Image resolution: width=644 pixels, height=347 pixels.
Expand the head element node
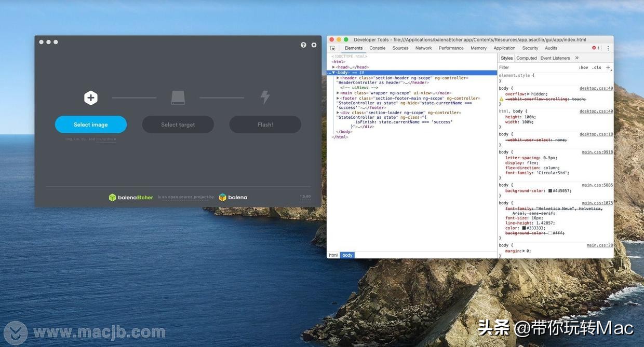(x=333, y=67)
